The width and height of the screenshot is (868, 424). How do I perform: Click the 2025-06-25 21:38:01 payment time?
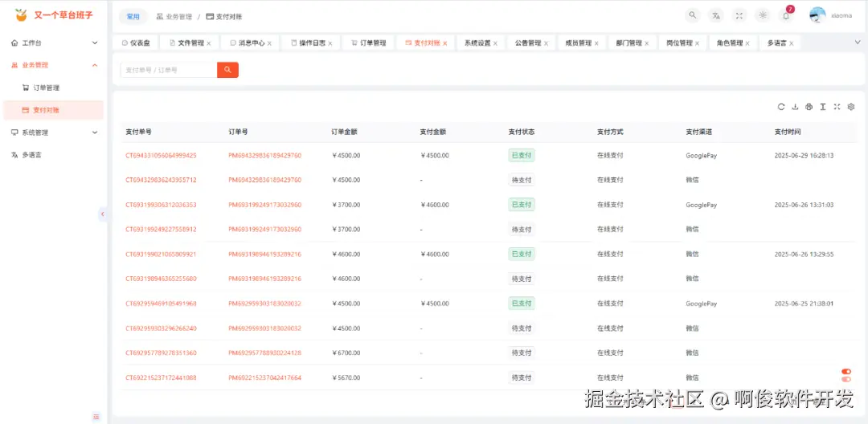tap(804, 304)
